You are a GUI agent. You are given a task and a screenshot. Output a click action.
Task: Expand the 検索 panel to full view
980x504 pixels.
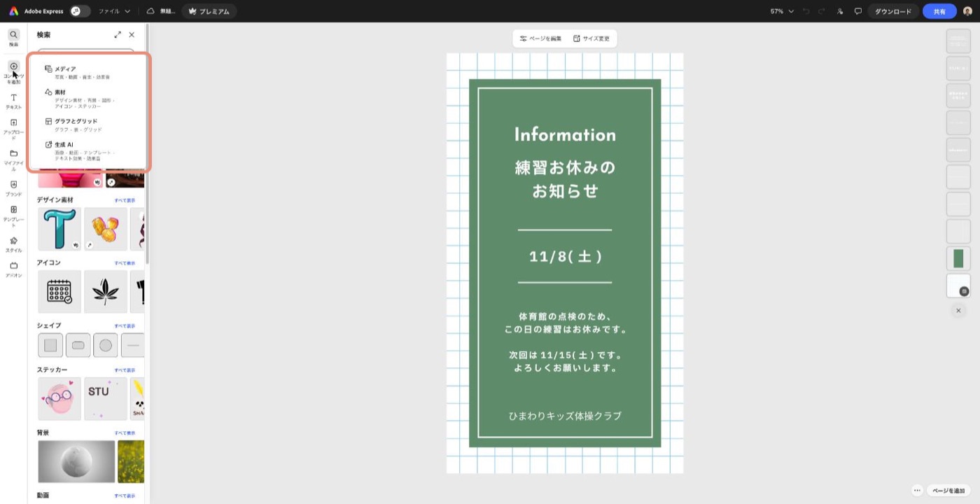coord(118,34)
